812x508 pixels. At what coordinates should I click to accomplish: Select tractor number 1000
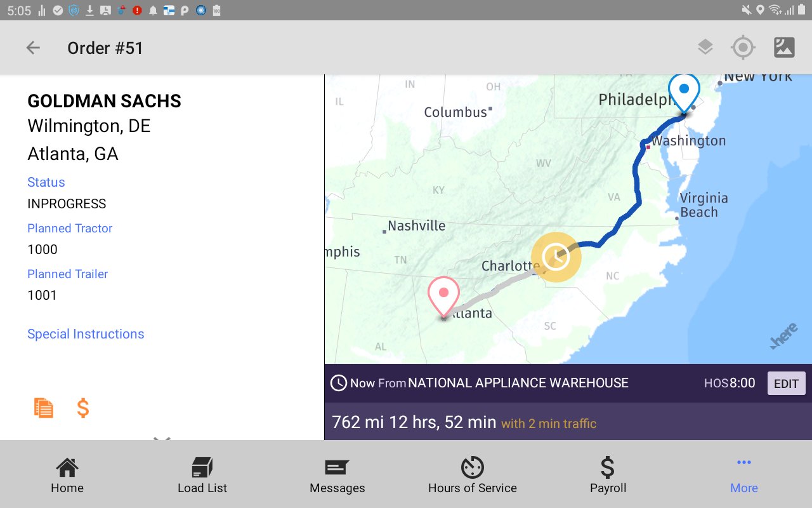43,250
